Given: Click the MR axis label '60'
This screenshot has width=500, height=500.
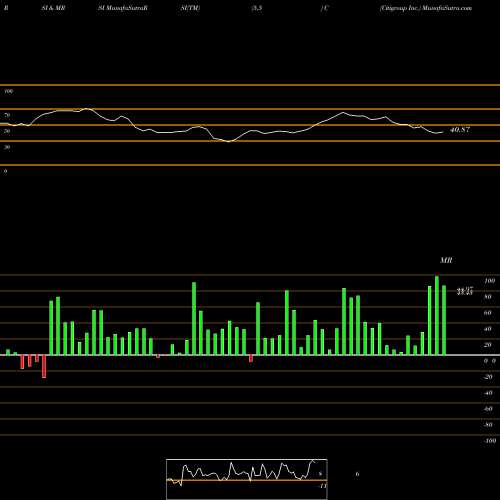Looking at the screenshot, I should click(488, 313).
